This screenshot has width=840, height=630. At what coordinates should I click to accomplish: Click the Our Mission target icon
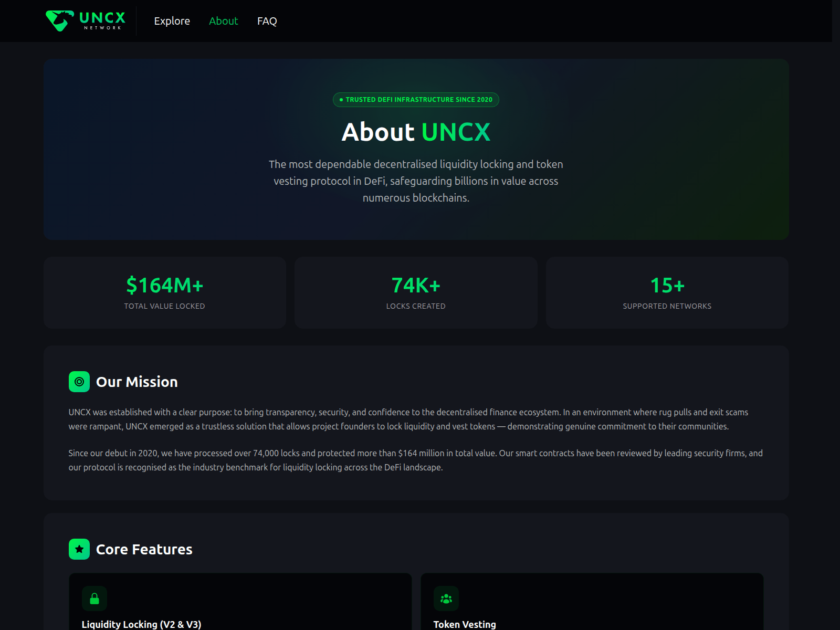pyautogui.click(x=79, y=382)
